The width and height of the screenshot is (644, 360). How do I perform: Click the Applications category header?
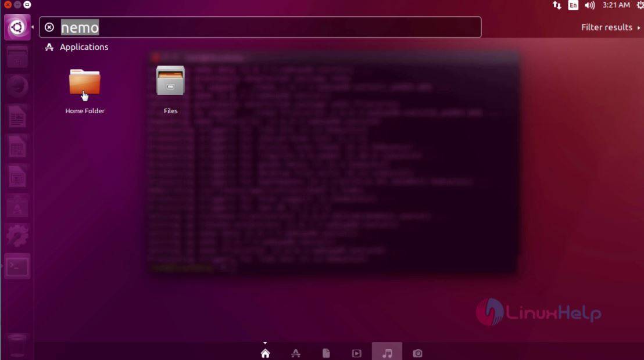coord(77,47)
